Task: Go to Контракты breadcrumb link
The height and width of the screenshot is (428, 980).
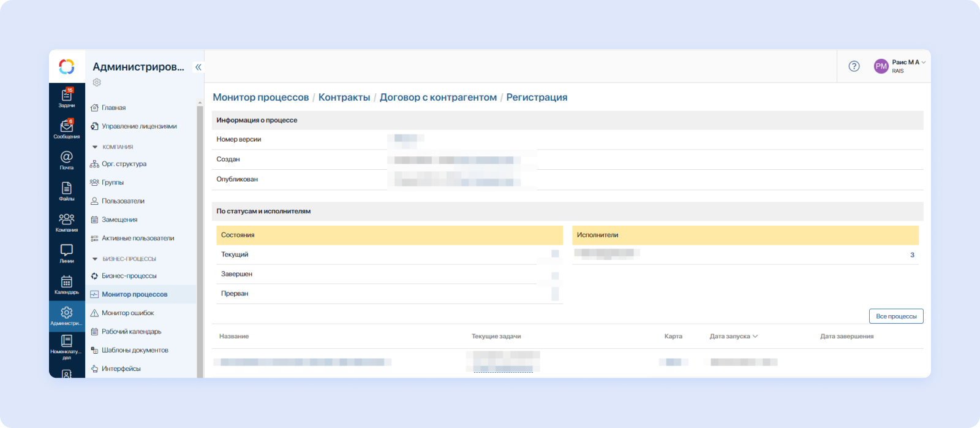Action: [x=344, y=97]
